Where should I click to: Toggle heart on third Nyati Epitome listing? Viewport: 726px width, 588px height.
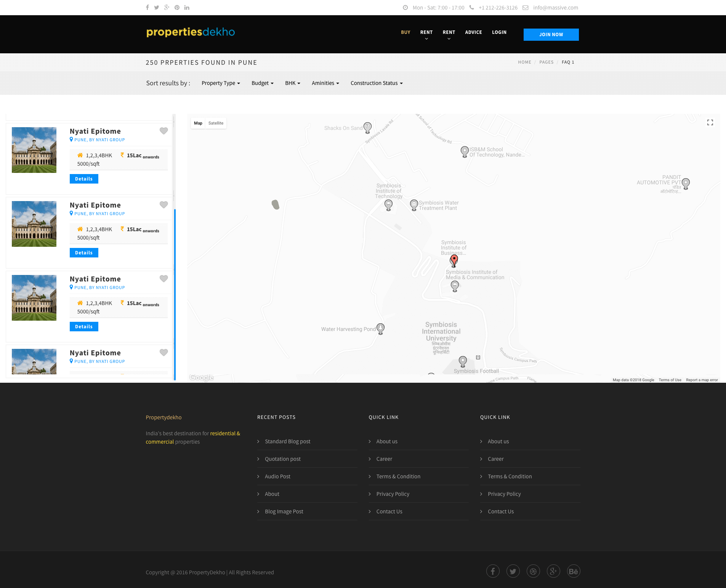click(x=163, y=279)
